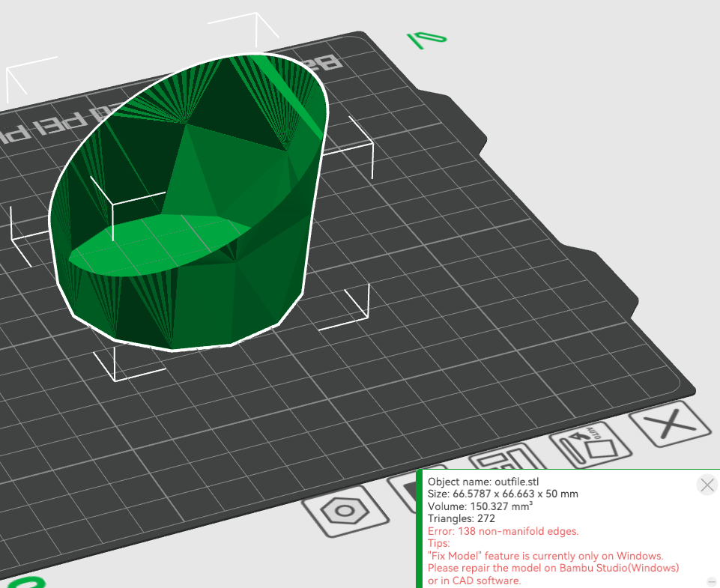Viewport: 720px width, 588px height.
Task: Click the 'Volume: 150.327 mm³' line
Action: click(480, 506)
